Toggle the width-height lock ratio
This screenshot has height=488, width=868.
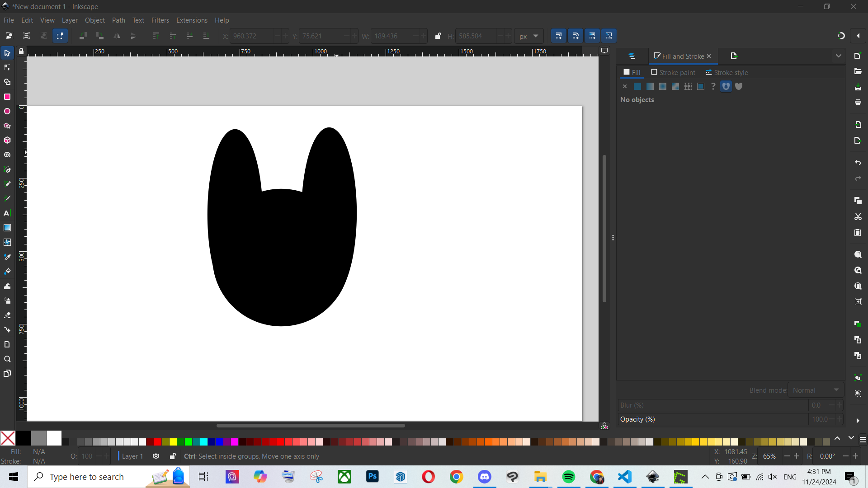[x=438, y=36]
